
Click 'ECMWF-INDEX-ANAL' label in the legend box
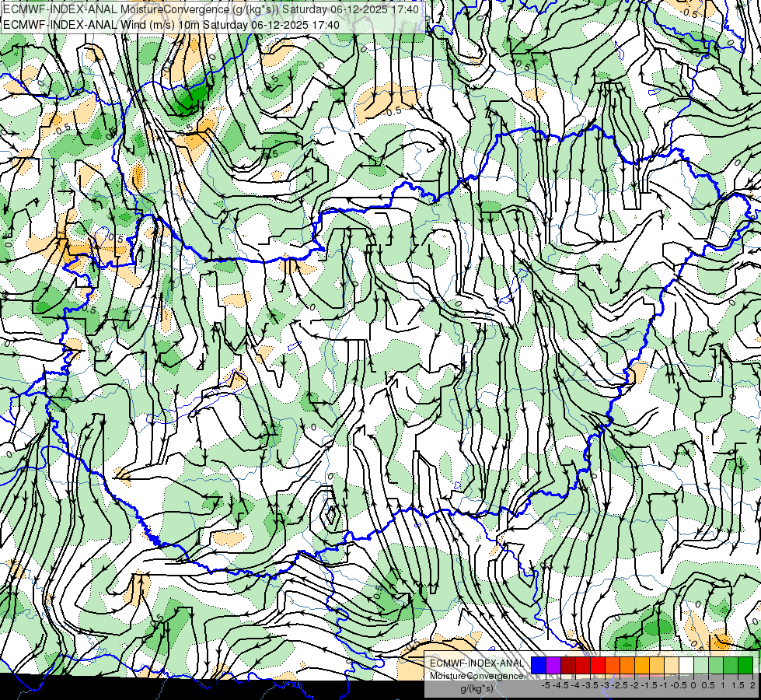476,663
